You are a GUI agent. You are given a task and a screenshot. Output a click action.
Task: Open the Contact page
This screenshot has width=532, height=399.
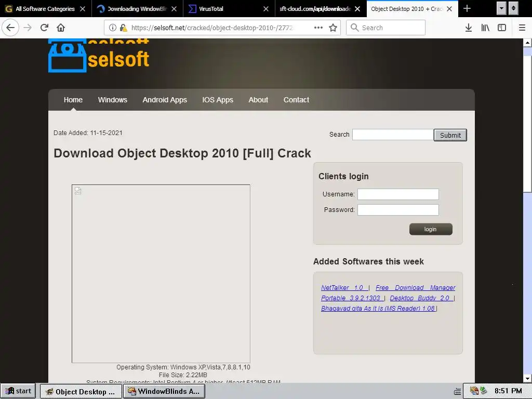[x=296, y=100]
